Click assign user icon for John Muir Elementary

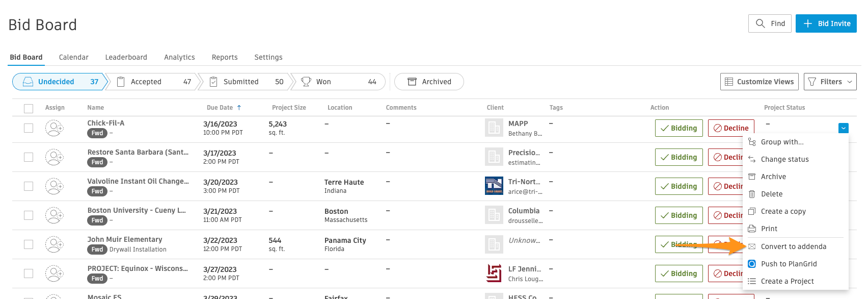pos(54,244)
